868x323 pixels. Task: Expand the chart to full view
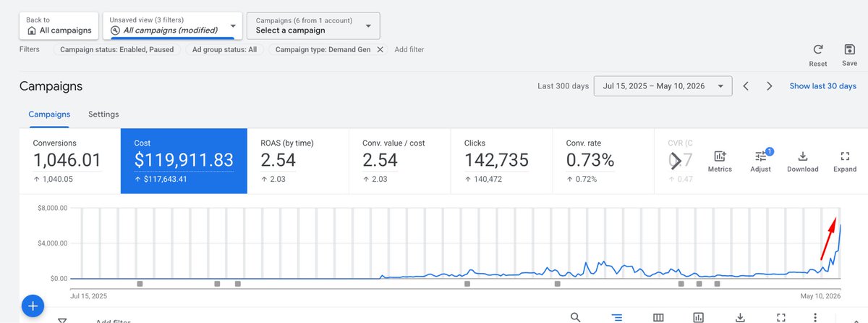click(x=845, y=161)
